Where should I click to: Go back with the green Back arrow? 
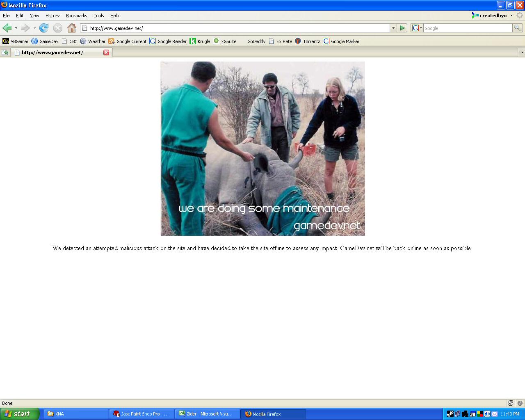coord(7,28)
